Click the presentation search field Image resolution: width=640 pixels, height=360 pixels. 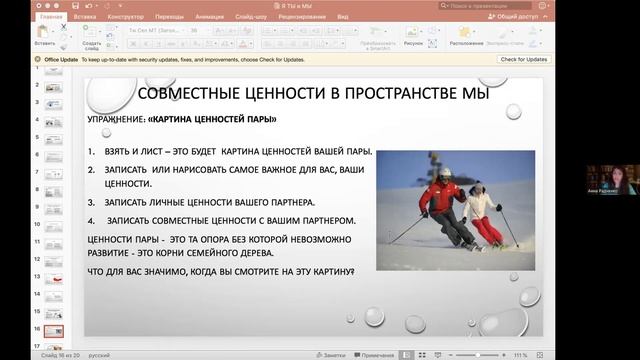point(485,6)
